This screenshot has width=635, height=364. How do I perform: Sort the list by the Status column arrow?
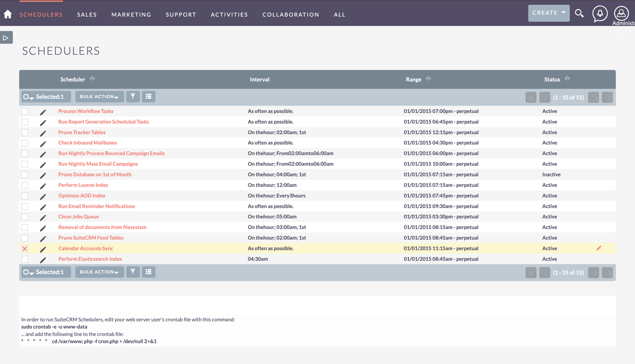point(566,78)
